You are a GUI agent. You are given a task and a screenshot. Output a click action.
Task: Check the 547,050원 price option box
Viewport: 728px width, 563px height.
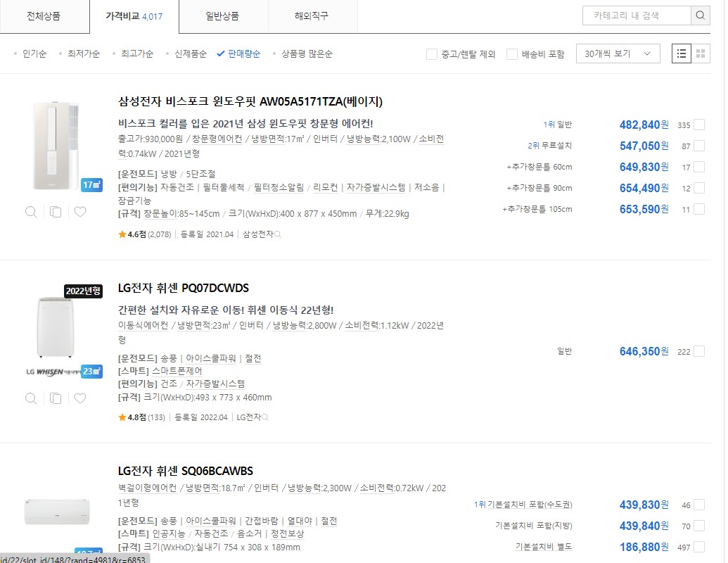(699, 146)
